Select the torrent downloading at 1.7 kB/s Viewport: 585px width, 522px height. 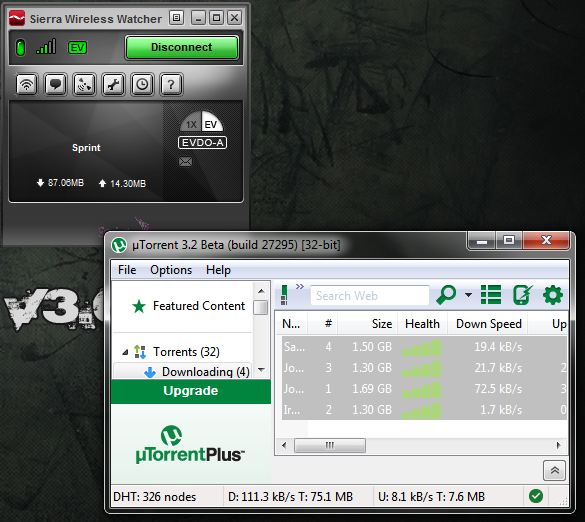[x=424, y=410]
